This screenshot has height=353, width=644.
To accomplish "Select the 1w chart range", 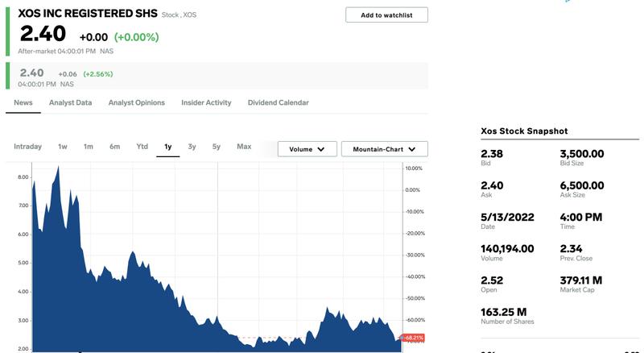I will (63, 147).
